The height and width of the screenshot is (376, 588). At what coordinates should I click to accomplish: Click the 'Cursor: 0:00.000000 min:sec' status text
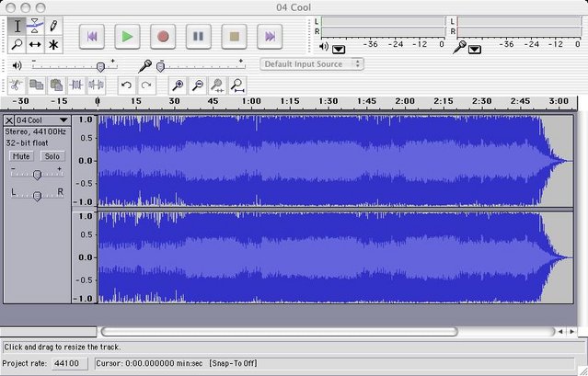click(150, 363)
